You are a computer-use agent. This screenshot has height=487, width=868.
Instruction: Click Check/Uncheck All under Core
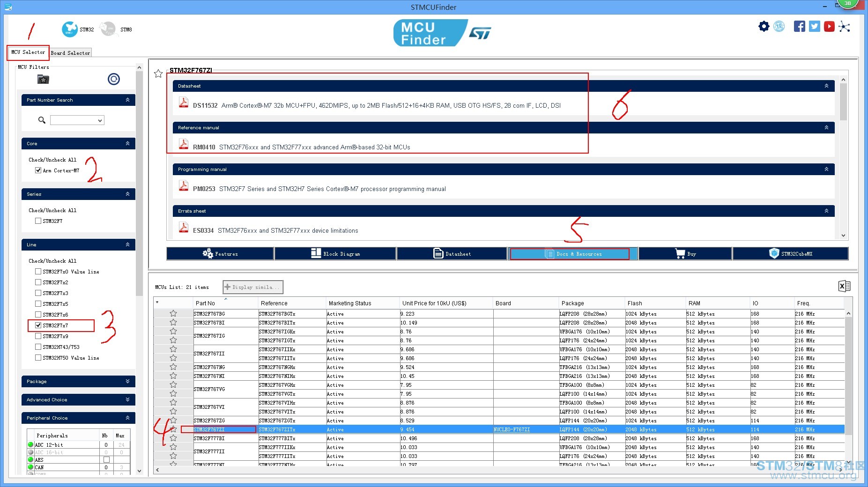pos(52,160)
